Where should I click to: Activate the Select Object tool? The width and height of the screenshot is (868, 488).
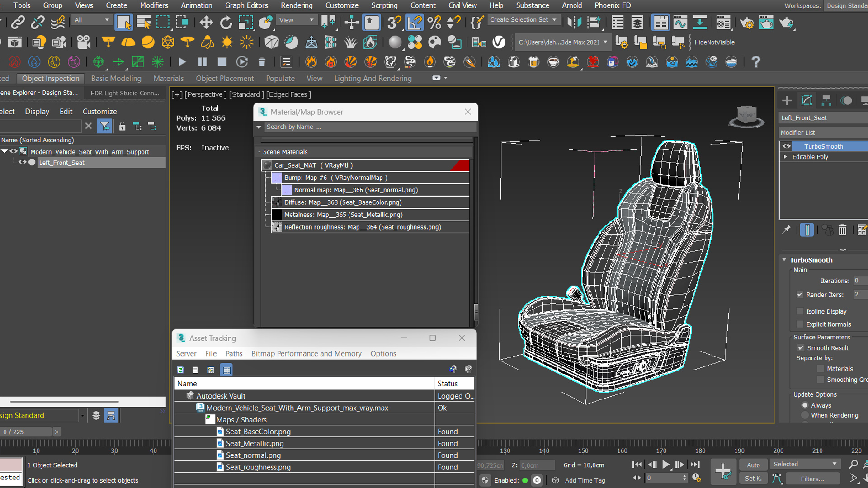coord(123,22)
